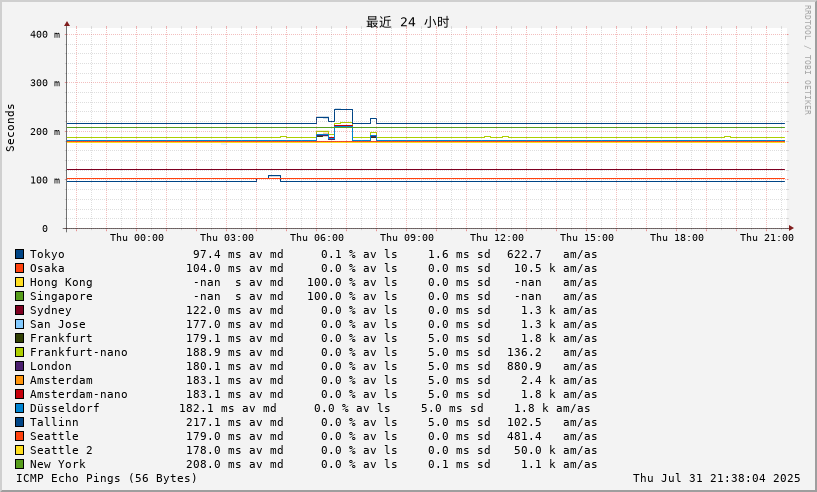Viewport: 817px width, 492px height.
Task: Click the '300 m' y-axis tick label
Action: coord(45,83)
